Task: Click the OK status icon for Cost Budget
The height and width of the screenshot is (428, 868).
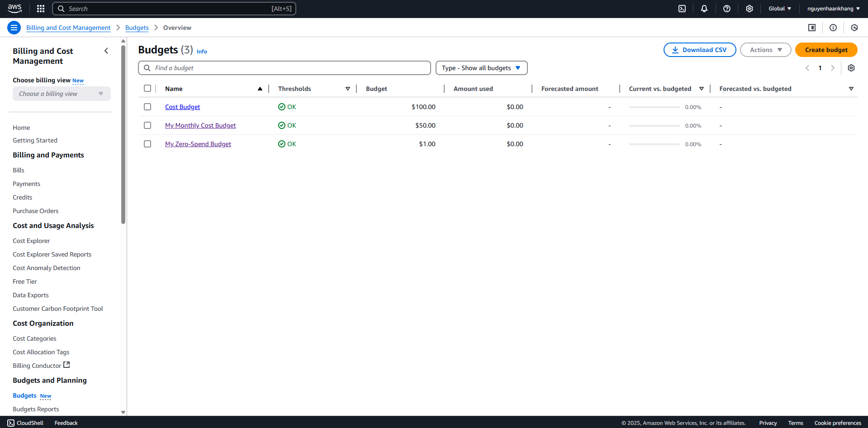Action: pyautogui.click(x=282, y=107)
